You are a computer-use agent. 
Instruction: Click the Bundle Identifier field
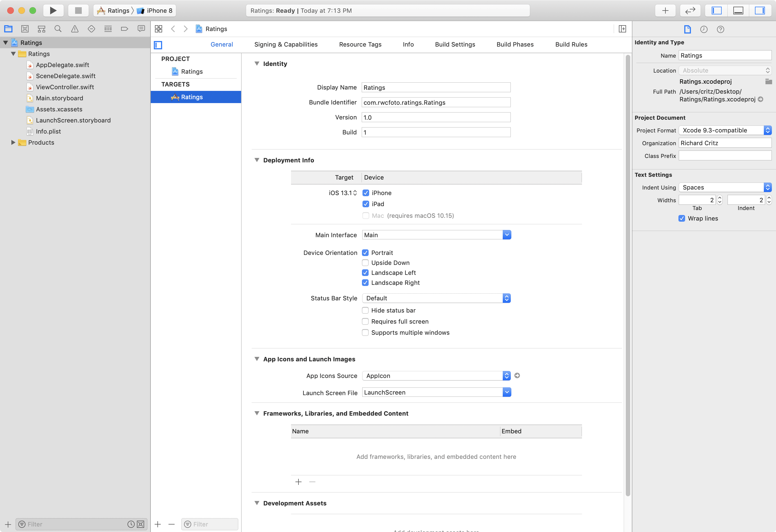[436, 102]
